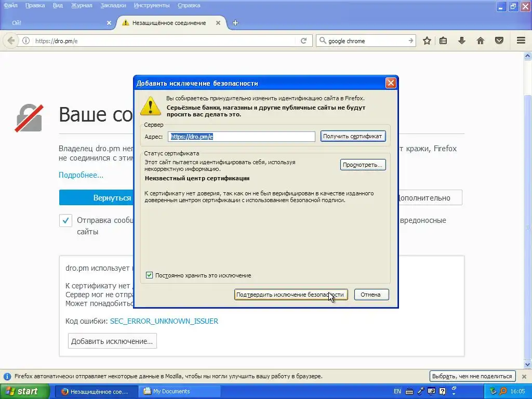Open the Правка menu
532x399 pixels.
35,5
